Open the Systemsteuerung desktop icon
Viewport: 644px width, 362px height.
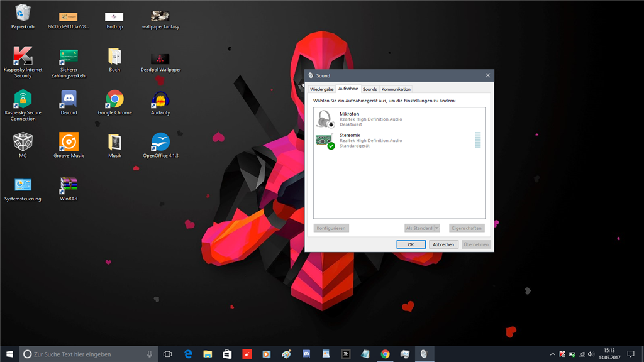point(23,190)
